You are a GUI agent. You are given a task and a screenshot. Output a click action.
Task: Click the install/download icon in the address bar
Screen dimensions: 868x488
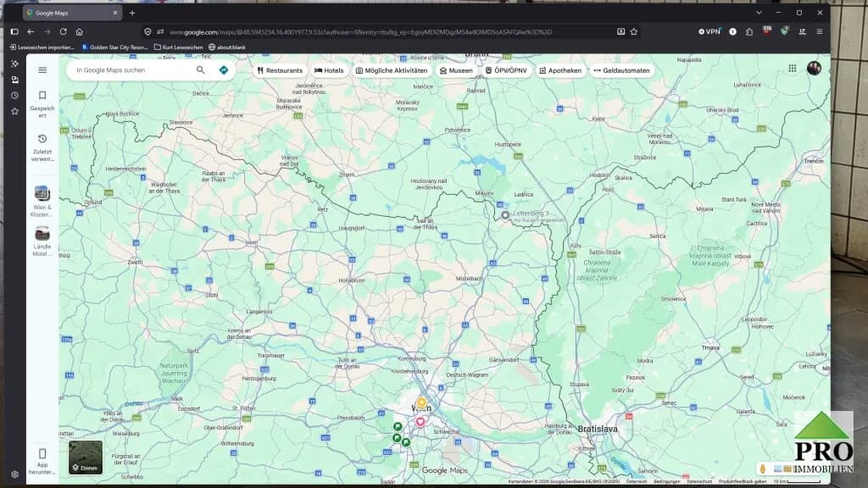[x=620, y=31]
